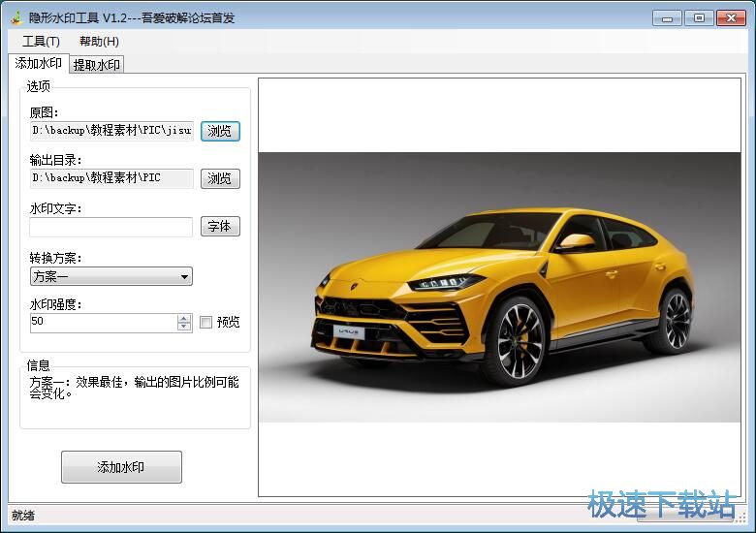Screen dimensions: 756x533
Task: Open the 工具(T) menu
Action: tap(41, 42)
